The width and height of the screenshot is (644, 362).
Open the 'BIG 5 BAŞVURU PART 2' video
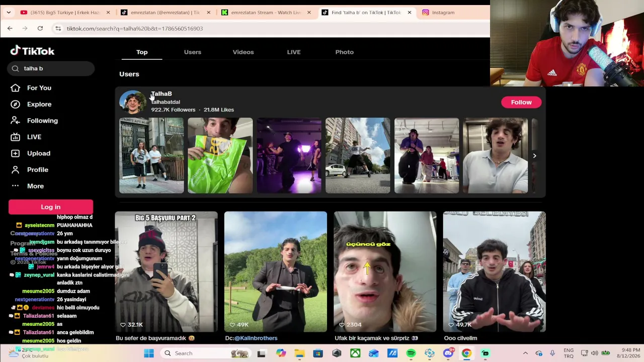[166, 271]
